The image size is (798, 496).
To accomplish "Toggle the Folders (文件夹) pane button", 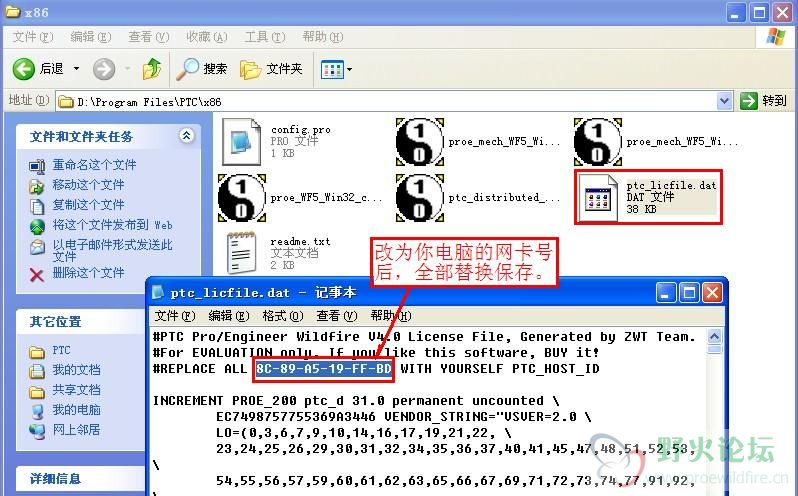I will pos(271,69).
